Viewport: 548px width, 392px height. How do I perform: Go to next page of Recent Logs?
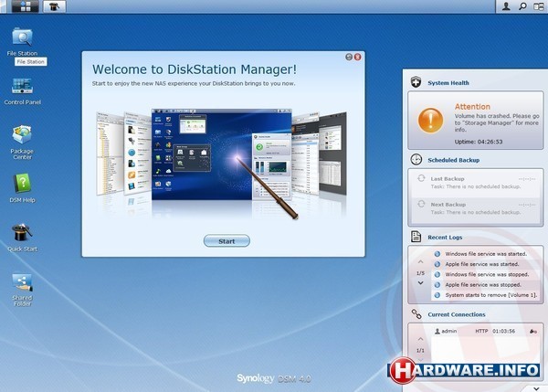click(420, 283)
